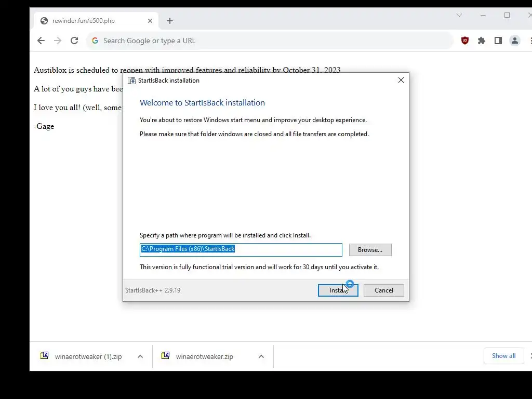This screenshot has height=399, width=532.
Task: Open Browse... to choose install folder
Action: tap(370, 250)
